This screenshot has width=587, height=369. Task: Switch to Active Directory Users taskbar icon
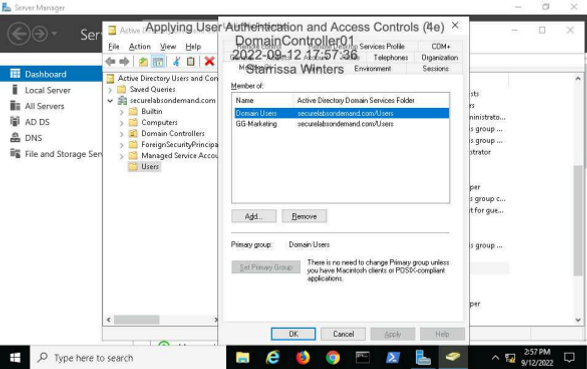pos(453,358)
